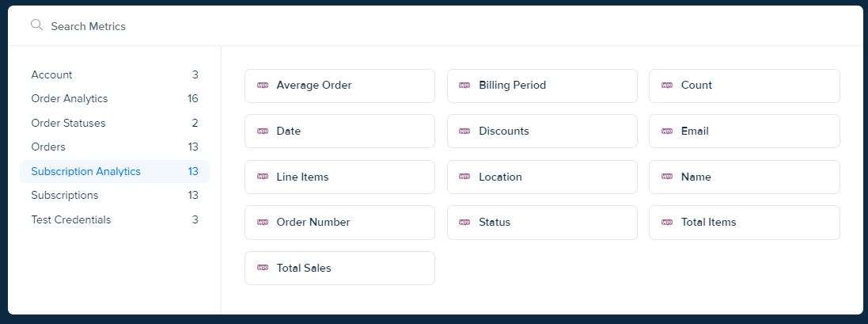This screenshot has height=324, width=868.
Task: Select the Order Analytics category
Action: click(x=70, y=98)
